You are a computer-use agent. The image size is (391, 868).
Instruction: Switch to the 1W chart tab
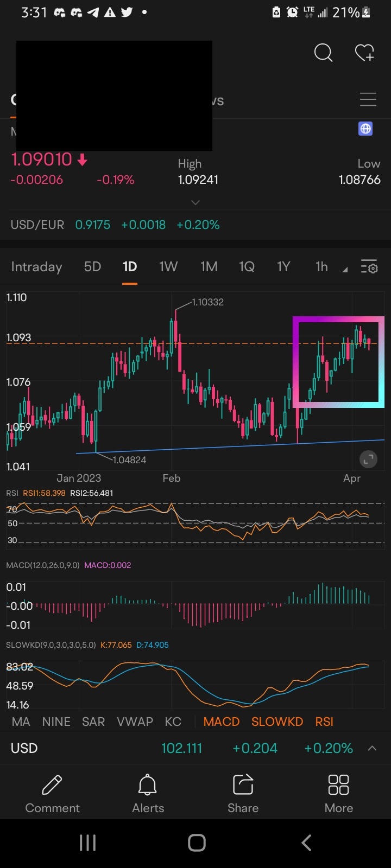pyautogui.click(x=168, y=267)
